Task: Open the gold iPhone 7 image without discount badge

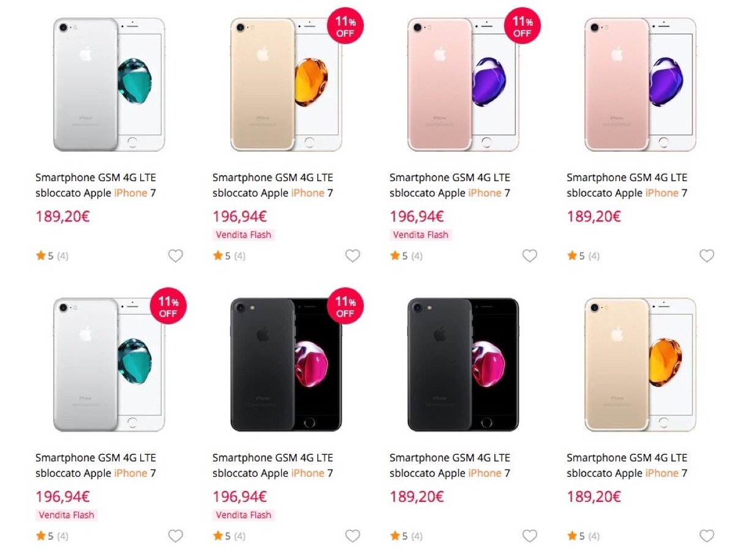Action: 640,365
